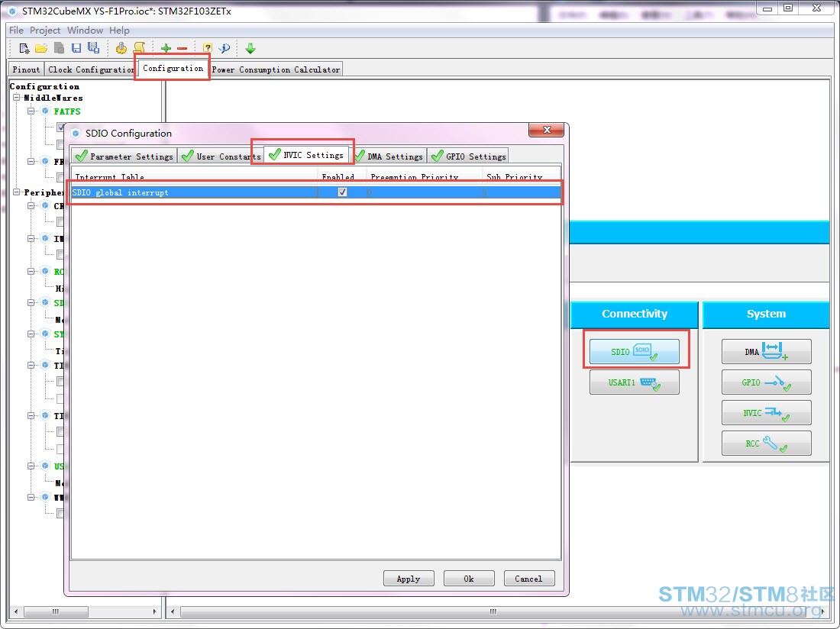Open DMA configuration under System
Screen dimensions: 840x629
pyautogui.click(x=766, y=351)
